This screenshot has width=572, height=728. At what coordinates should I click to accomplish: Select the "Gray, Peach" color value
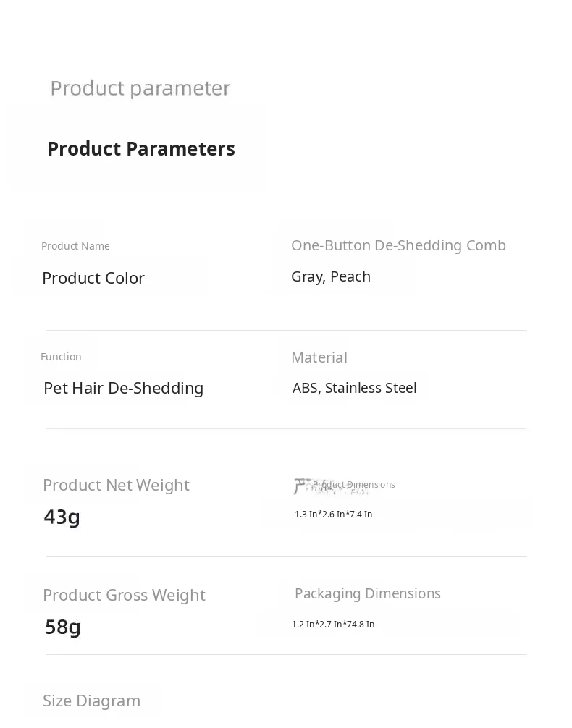click(331, 276)
